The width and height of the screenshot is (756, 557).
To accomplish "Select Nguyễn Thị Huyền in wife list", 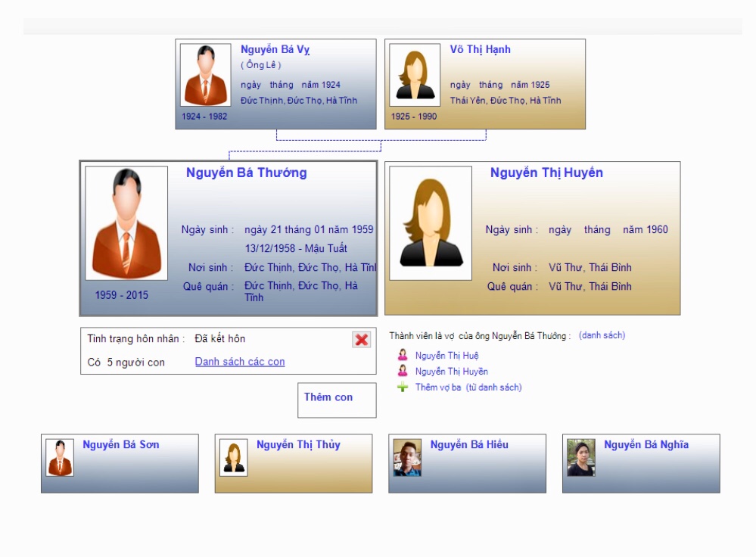I will tap(452, 372).
